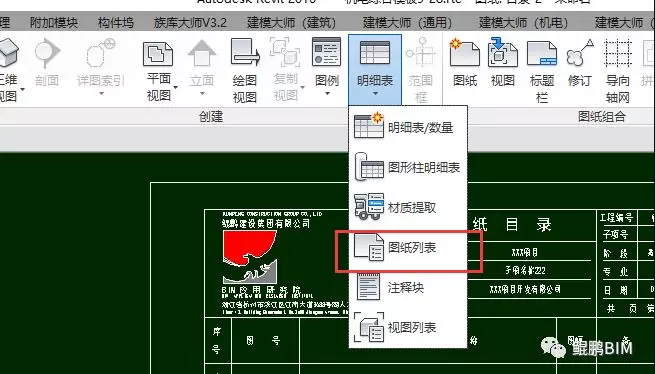Image resolution: width=655 pixels, height=374 pixels.
Task: Click the 范围框 scope box icon
Action: 421,52
